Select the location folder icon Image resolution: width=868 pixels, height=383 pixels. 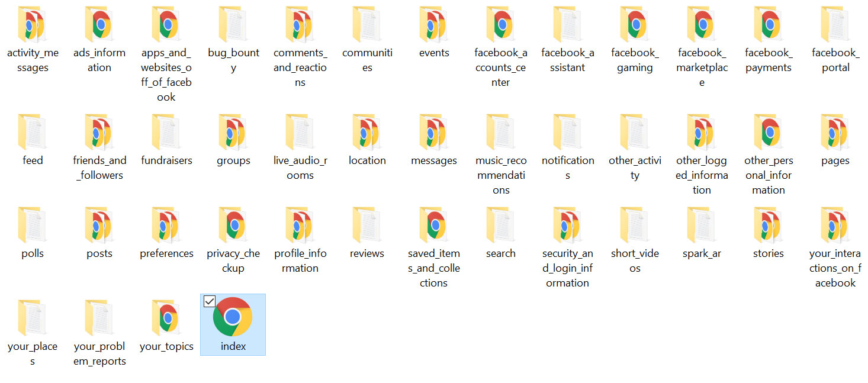tap(367, 132)
